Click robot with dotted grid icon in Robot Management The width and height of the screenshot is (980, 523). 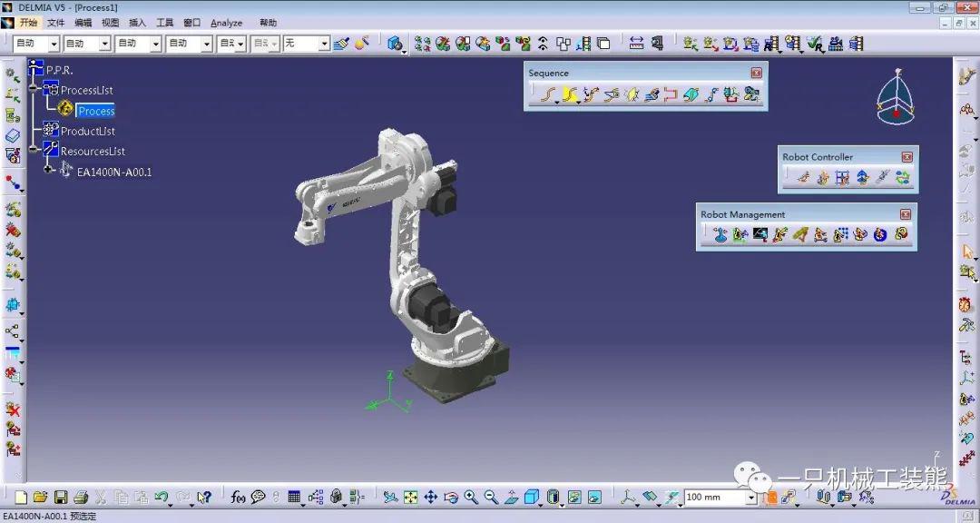click(840, 234)
